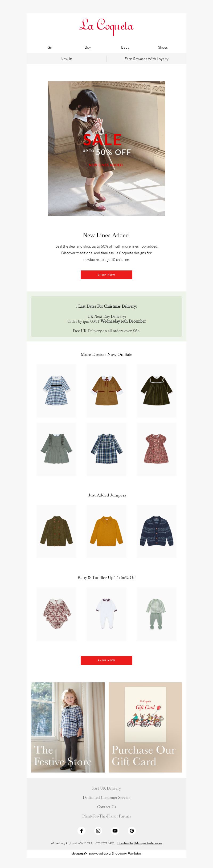Open Manage Preferences link
213x868 pixels.
[149, 843]
